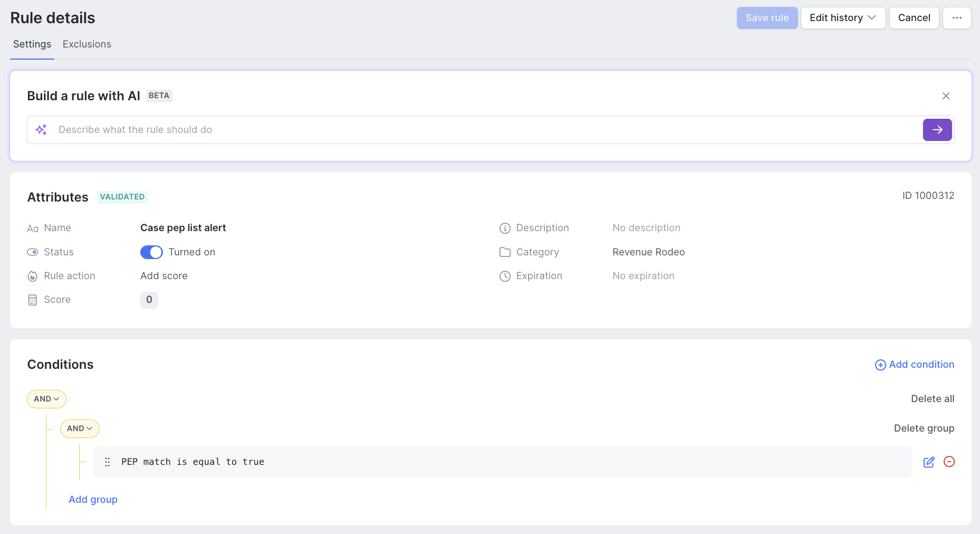
Task: Click the Description info icon
Action: tap(505, 228)
